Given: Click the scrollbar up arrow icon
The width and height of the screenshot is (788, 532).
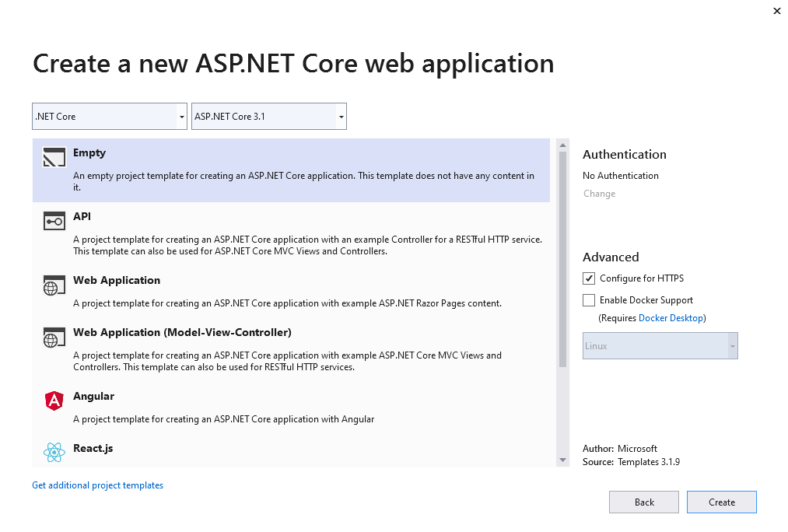Looking at the screenshot, I should click(562, 143).
